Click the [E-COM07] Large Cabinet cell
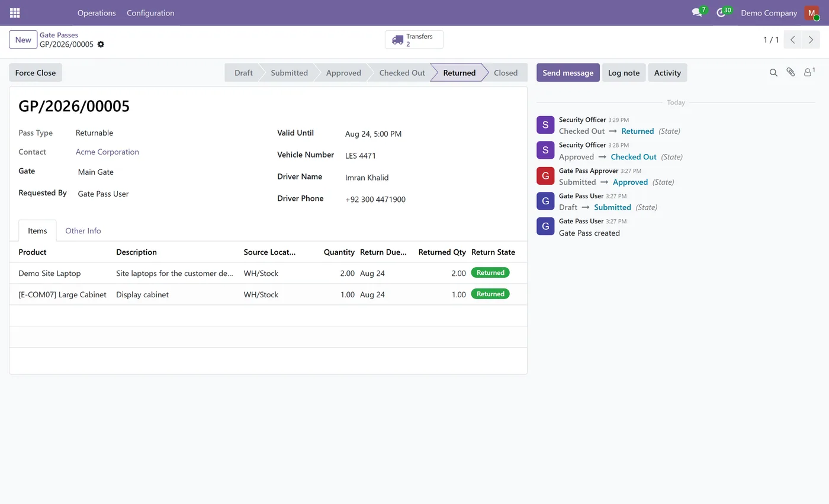Viewport: 829px width, 504px height. 62,294
